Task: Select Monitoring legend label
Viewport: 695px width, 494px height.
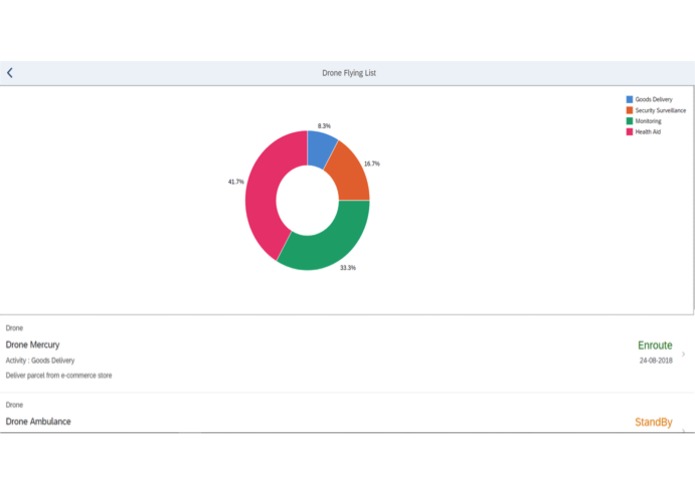Action: coord(648,121)
